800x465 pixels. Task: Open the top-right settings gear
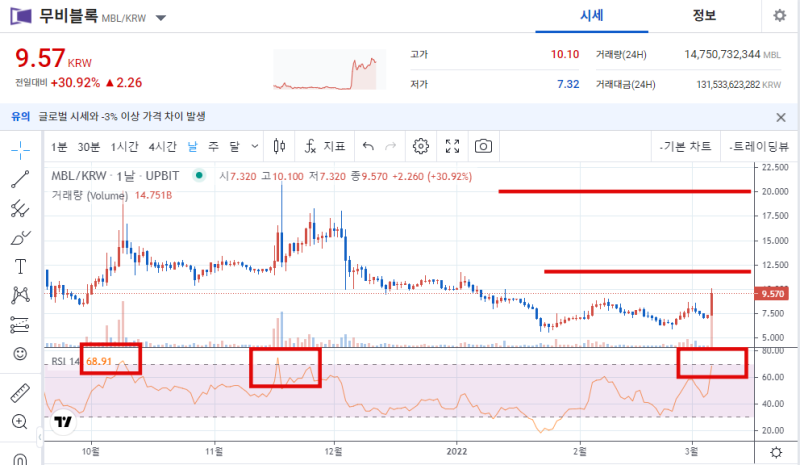click(780, 16)
